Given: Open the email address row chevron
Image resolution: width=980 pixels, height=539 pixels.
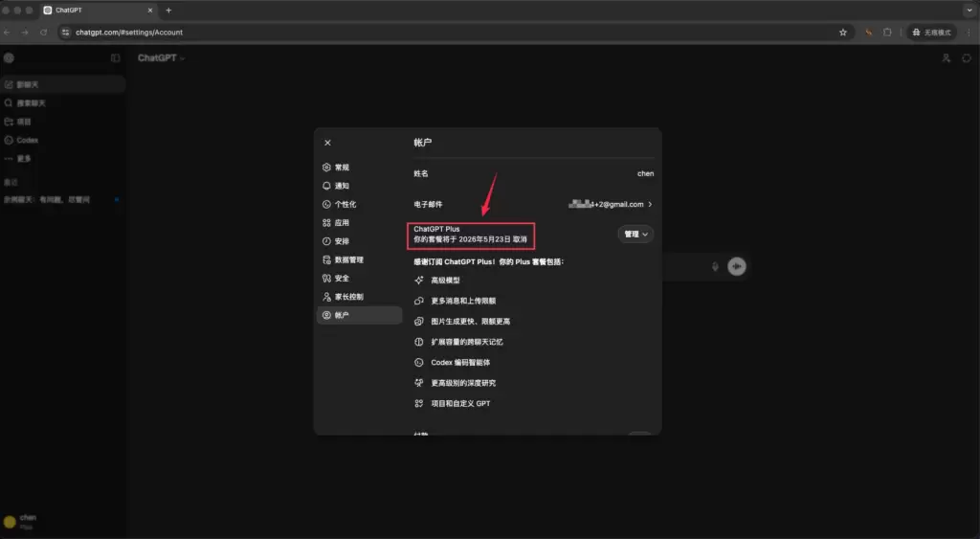Looking at the screenshot, I should point(651,204).
